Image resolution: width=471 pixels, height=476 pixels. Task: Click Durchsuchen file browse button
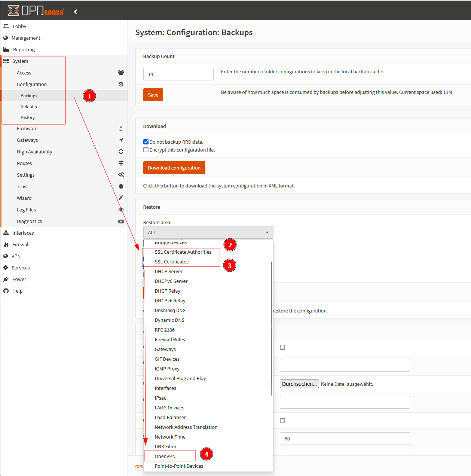click(299, 384)
